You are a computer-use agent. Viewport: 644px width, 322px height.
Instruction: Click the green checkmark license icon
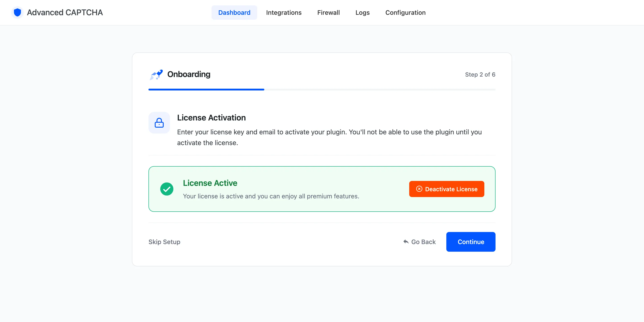[167, 189]
